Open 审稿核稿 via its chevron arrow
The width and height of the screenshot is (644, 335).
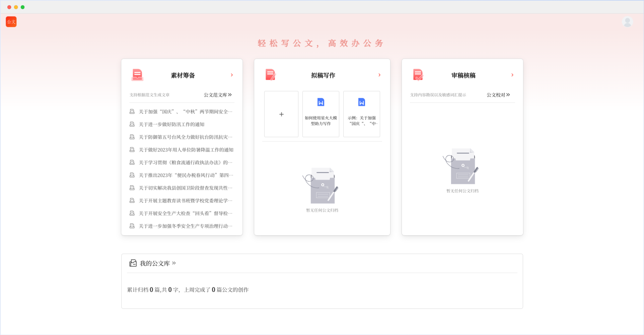[512, 75]
